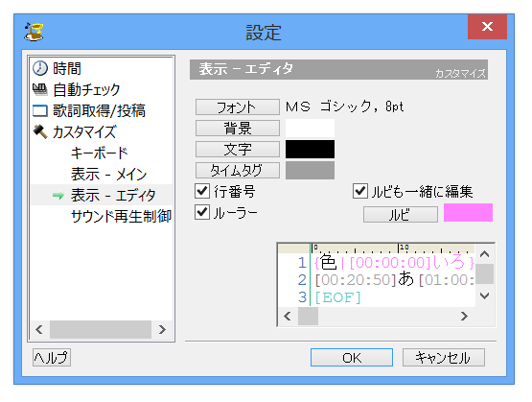Click the gray time tag color swatch
The image size is (532, 402).
click(310, 170)
